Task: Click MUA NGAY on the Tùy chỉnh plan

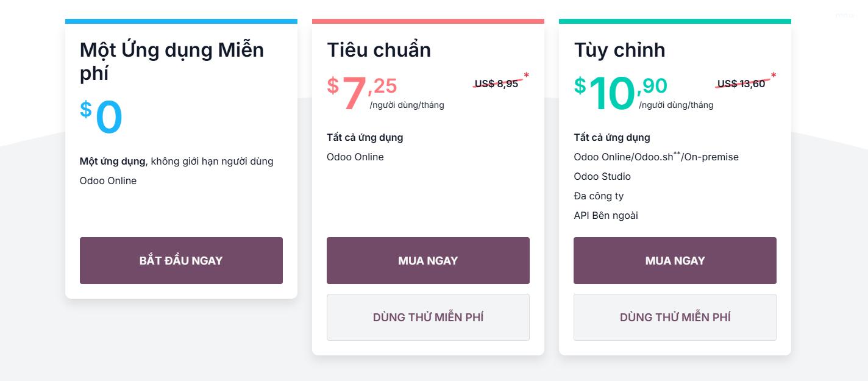Action: point(675,260)
